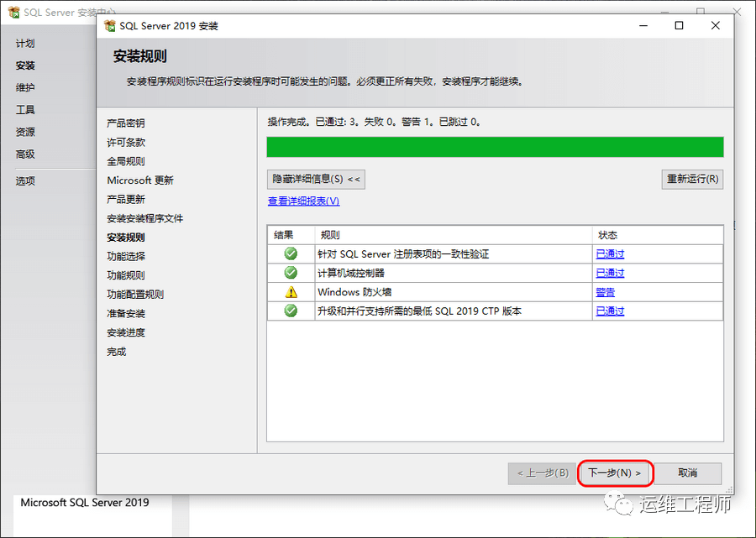Click green check icon for 注册表项的一致性验证 rule

pos(291,253)
